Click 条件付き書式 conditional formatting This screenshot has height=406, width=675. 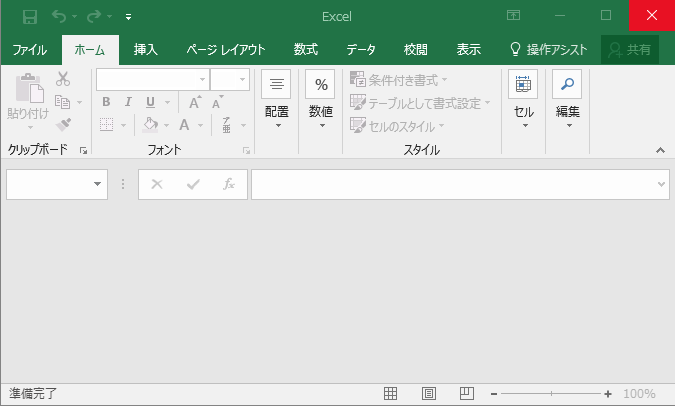pyautogui.click(x=399, y=80)
